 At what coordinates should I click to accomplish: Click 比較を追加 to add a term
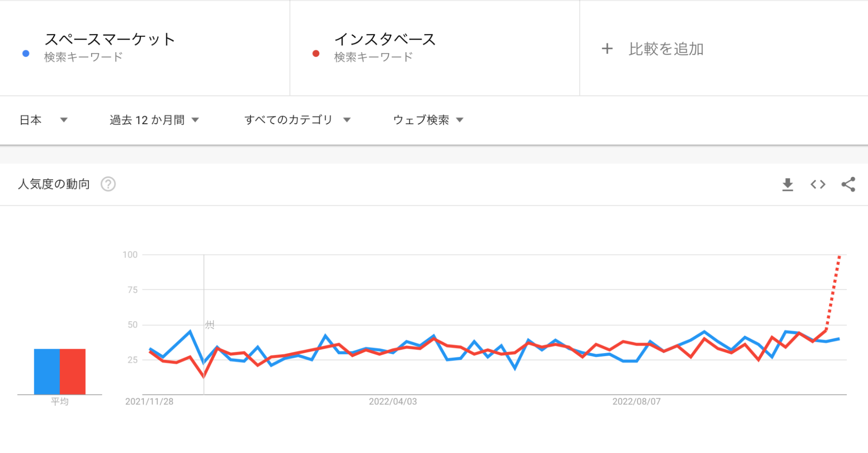coord(666,49)
